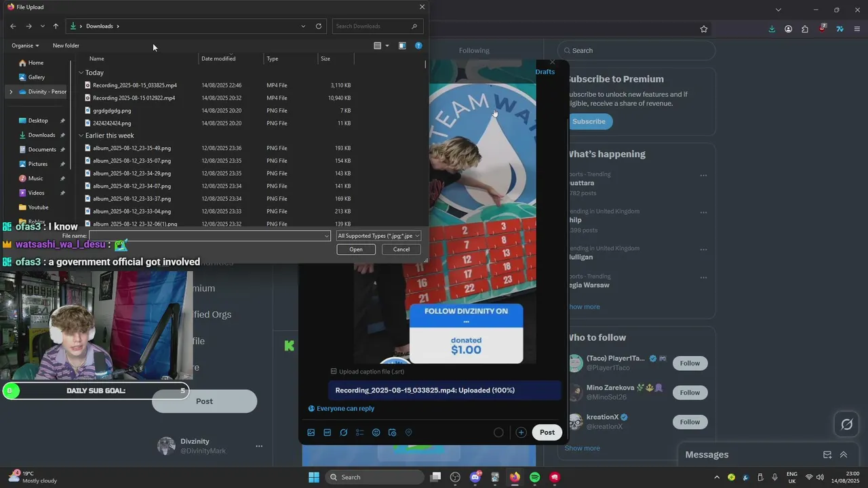Switch to Following tab
Screen dimensions: 868x488
474,50
